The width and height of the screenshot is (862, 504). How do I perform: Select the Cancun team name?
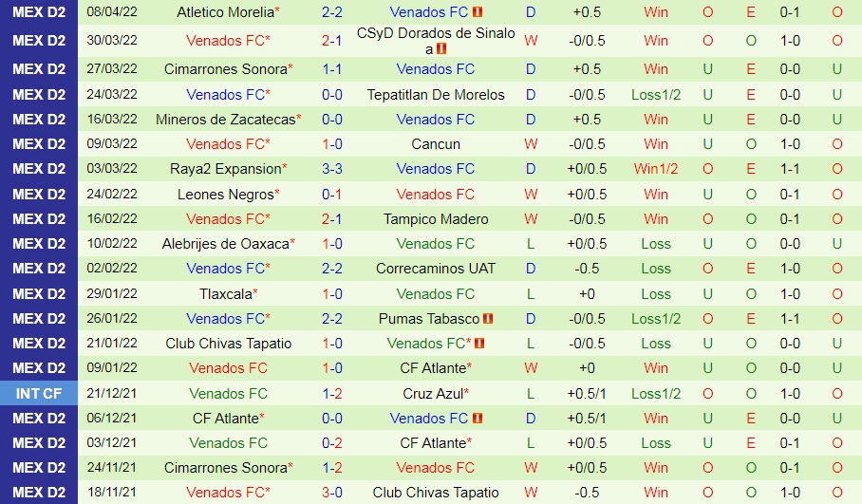pos(436,144)
